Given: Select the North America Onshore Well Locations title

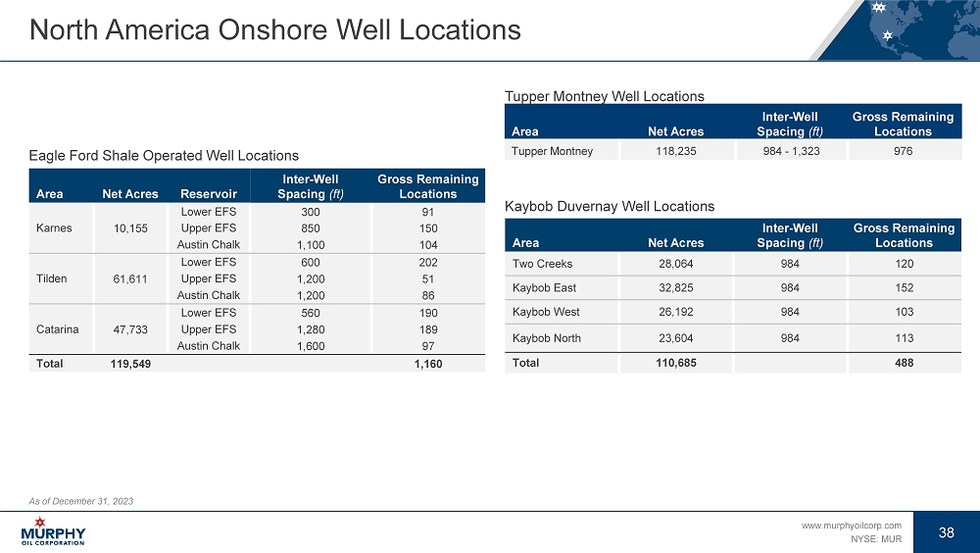Looking at the screenshot, I should click(274, 30).
